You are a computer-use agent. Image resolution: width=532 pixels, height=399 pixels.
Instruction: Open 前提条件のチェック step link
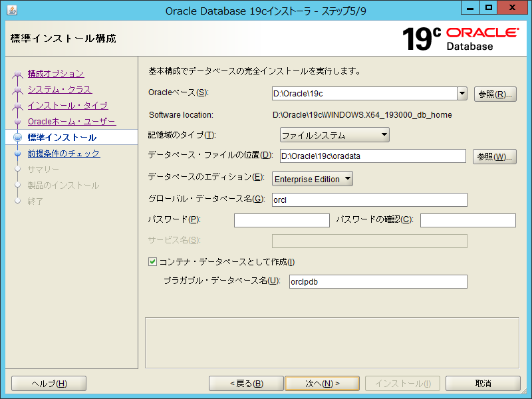pyautogui.click(x=64, y=154)
